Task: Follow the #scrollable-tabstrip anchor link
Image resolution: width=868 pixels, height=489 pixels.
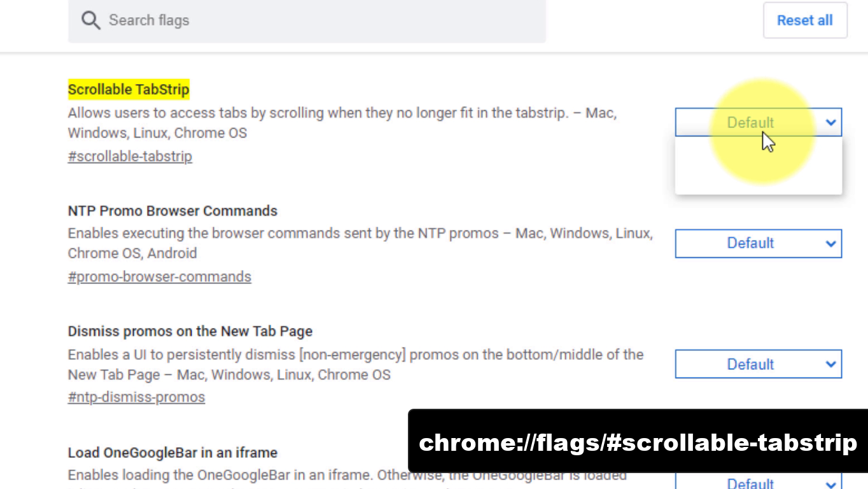Action: pos(130,157)
